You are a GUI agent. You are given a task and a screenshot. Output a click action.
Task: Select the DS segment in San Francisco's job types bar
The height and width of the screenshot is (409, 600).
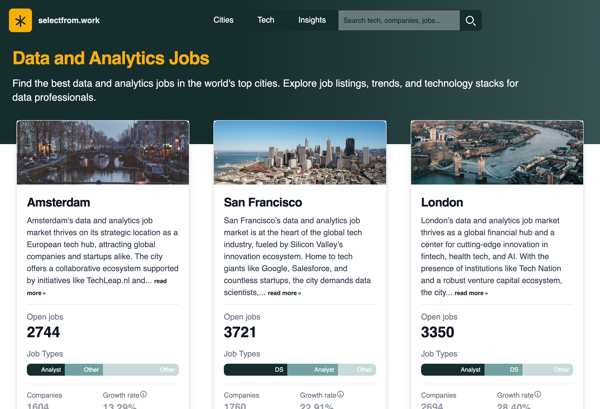pyautogui.click(x=280, y=370)
